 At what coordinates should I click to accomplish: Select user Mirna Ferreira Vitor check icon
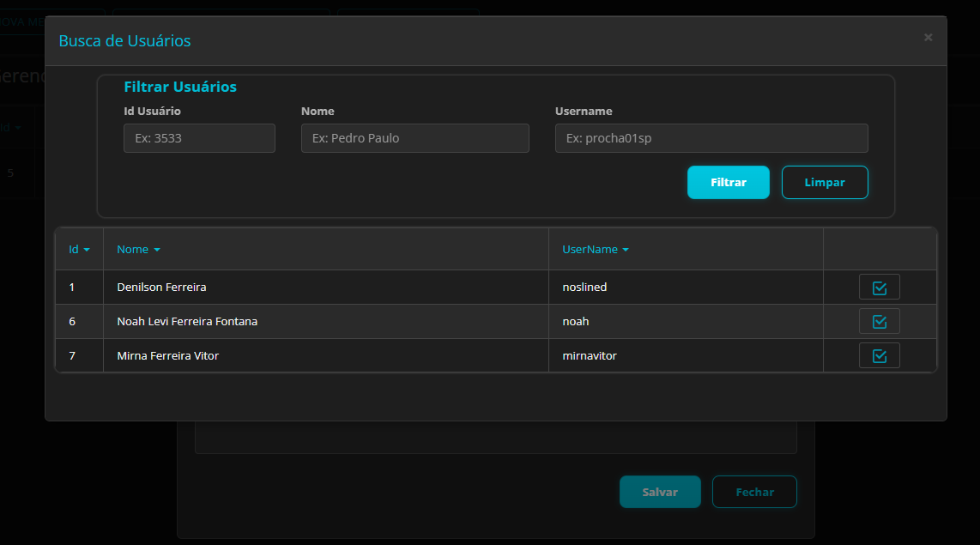coord(879,356)
